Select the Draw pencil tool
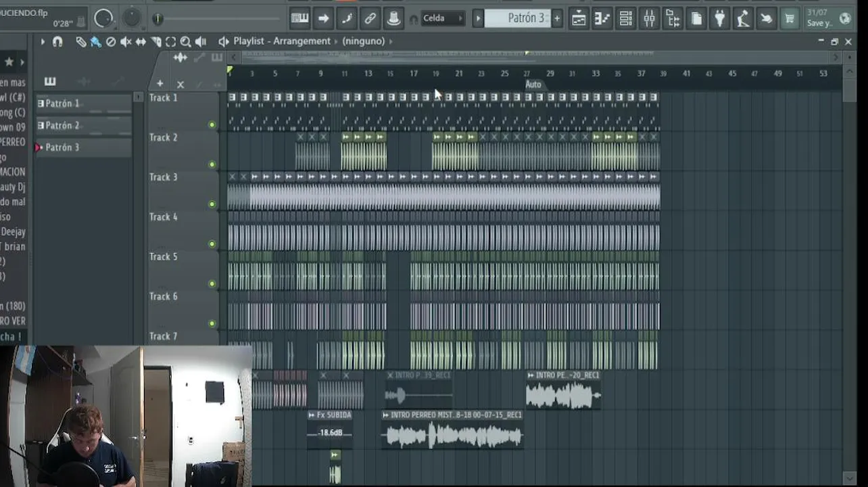This screenshot has height=487, width=868. pos(81,42)
